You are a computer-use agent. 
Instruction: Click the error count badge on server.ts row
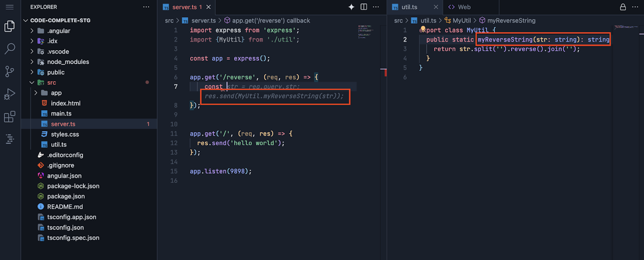(x=148, y=124)
